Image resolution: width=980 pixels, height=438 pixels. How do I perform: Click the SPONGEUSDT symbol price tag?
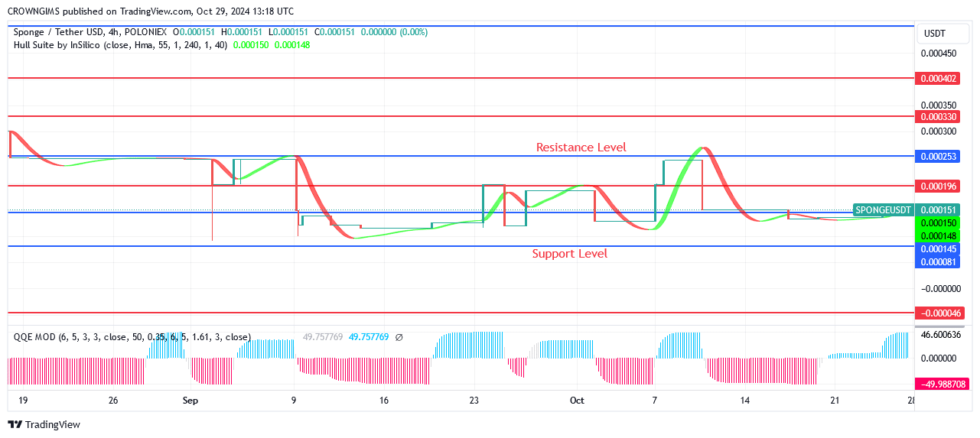[883, 210]
